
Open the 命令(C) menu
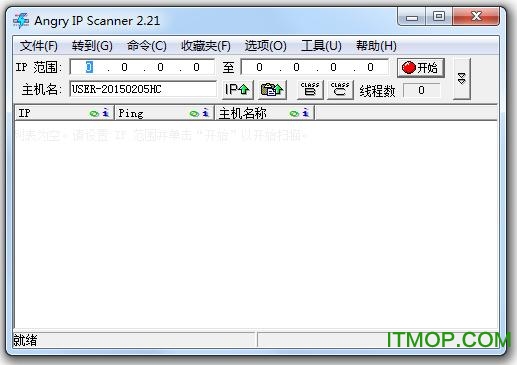pyautogui.click(x=147, y=46)
